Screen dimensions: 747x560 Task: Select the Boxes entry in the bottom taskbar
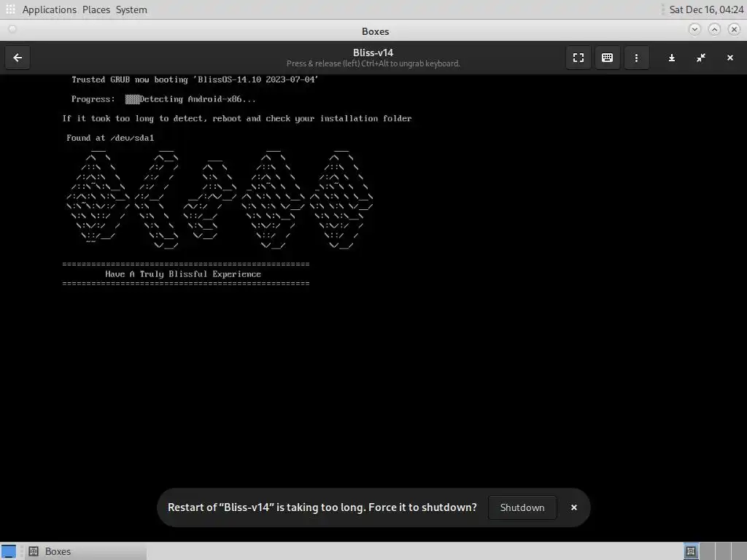pos(86,551)
